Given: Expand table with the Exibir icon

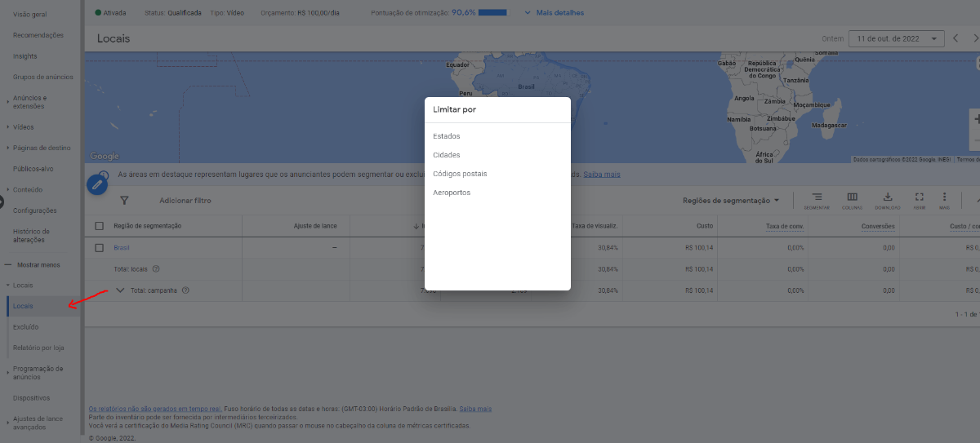Looking at the screenshot, I should point(920,201).
